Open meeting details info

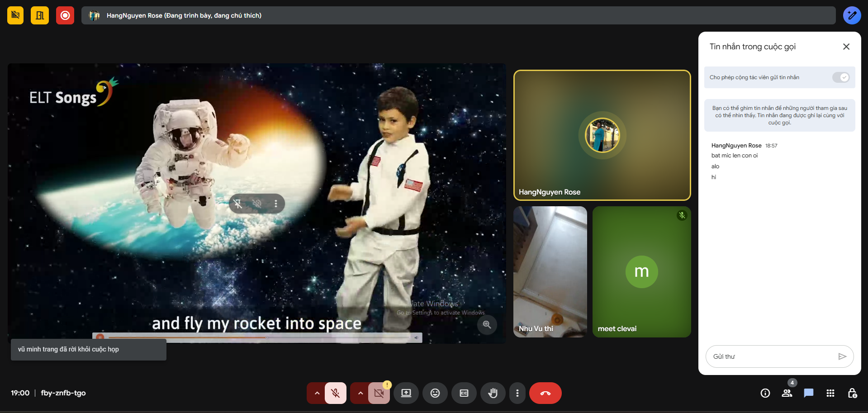(x=765, y=393)
